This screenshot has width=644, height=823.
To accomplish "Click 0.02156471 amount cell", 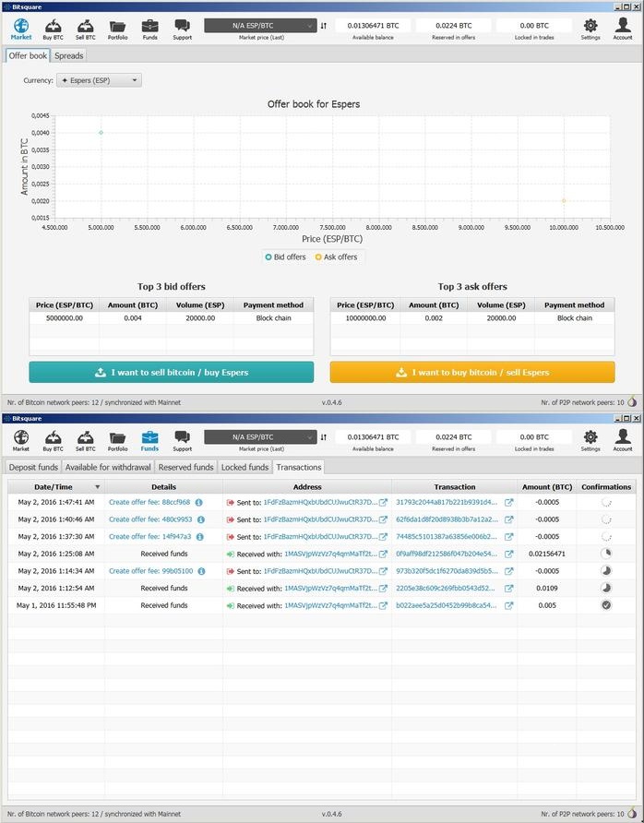I will (547, 554).
